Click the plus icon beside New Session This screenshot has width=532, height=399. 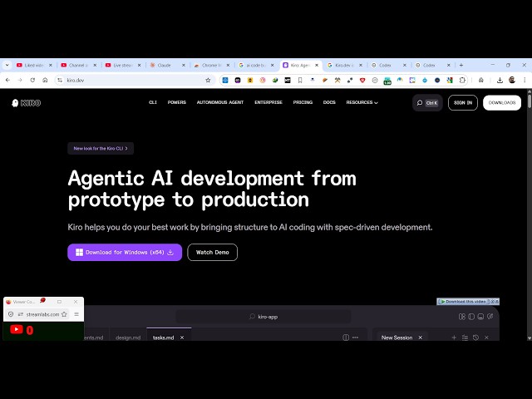454,337
